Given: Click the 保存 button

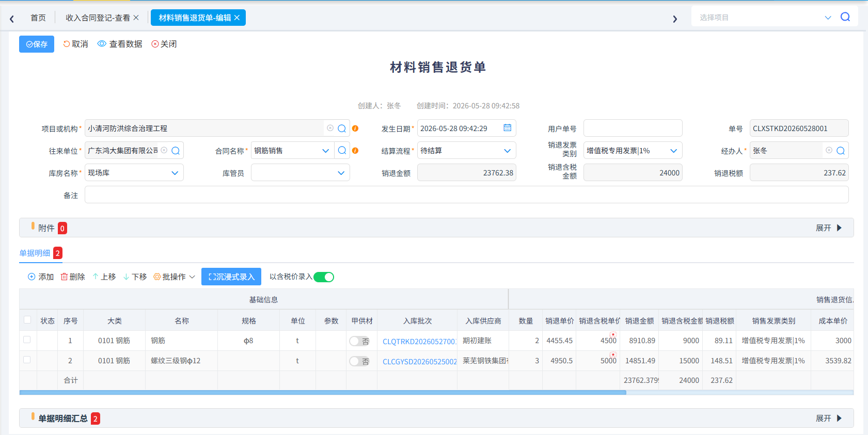Looking at the screenshot, I should click(x=37, y=44).
